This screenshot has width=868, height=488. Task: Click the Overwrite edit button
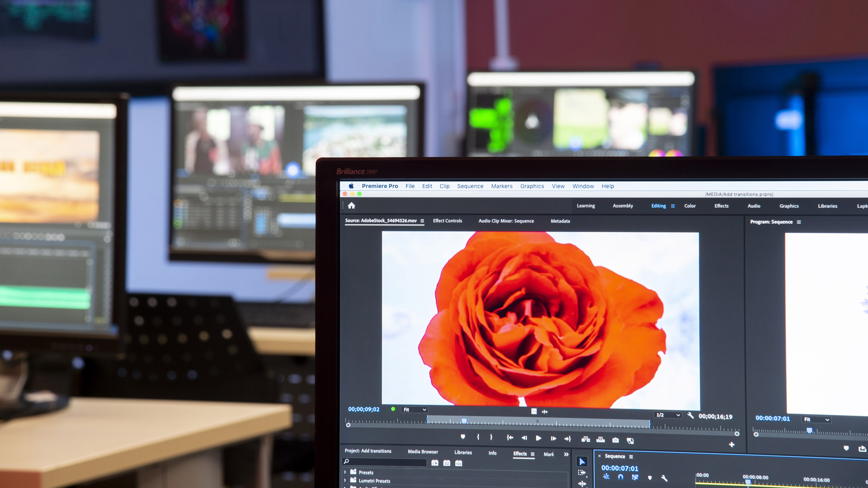[600, 440]
